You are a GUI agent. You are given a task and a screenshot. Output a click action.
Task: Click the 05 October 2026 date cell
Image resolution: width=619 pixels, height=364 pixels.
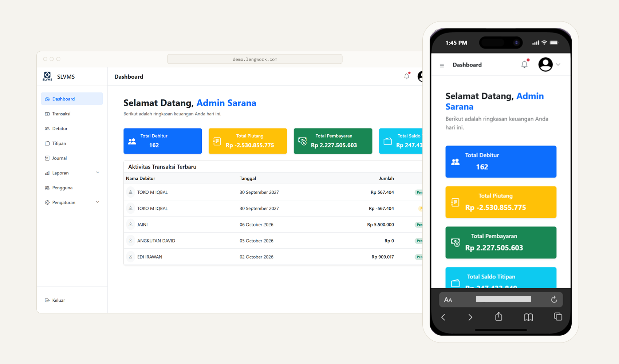pyautogui.click(x=256, y=241)
